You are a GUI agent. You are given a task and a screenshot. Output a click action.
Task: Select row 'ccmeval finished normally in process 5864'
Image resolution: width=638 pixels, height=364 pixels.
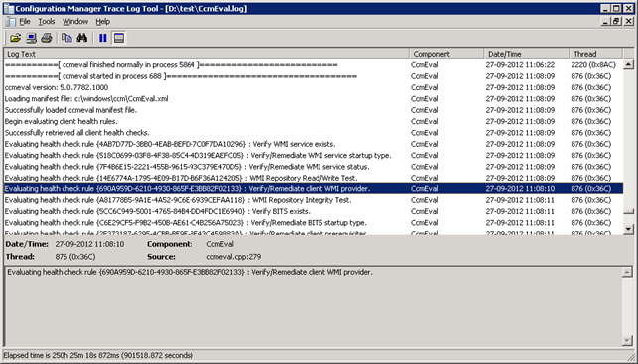click(314, 65)
